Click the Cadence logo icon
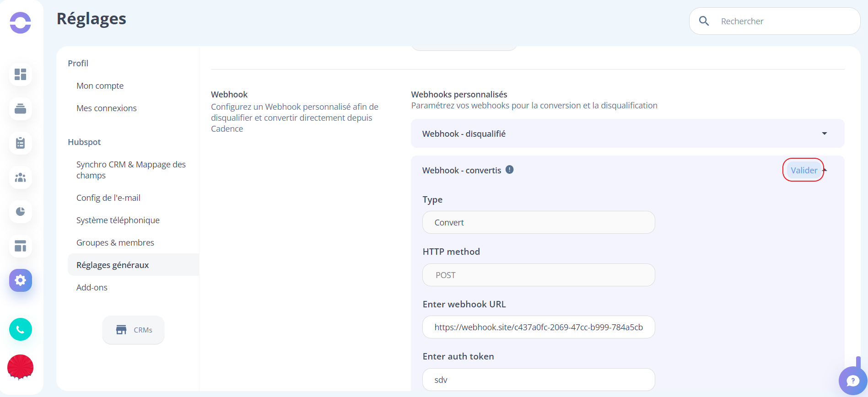The height and width of the screenshot is (397, 868). coord(20,23)
